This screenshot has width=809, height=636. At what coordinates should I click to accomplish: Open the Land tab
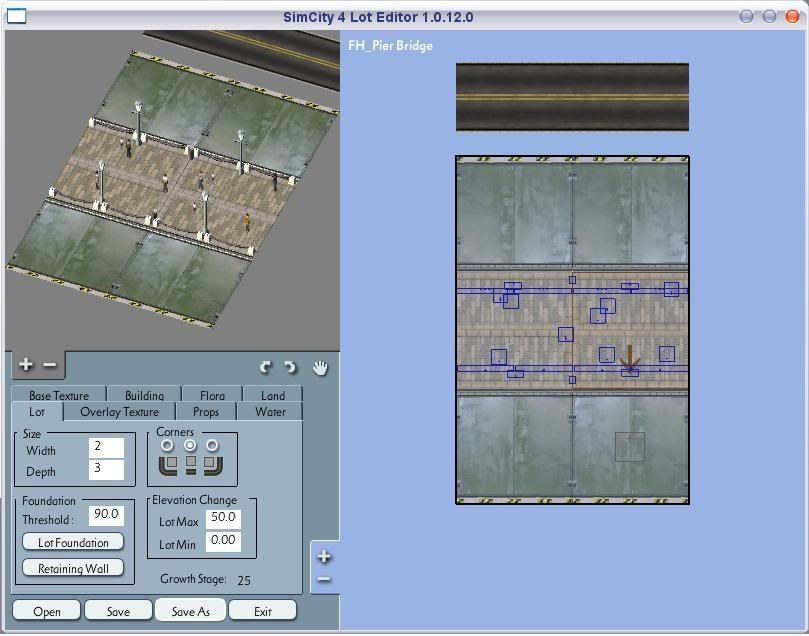[x=272, y=395]
